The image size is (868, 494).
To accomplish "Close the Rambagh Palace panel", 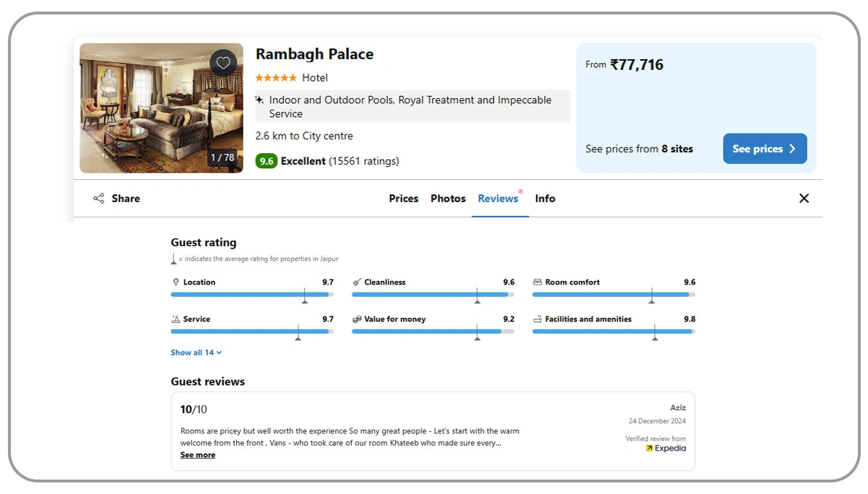I will [x=804, y=198].
